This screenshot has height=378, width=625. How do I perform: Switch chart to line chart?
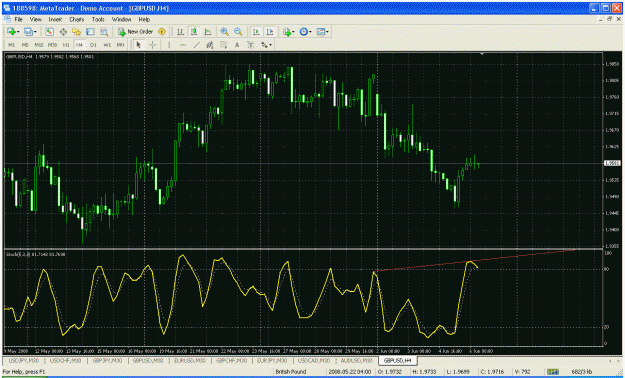(208, 32)
